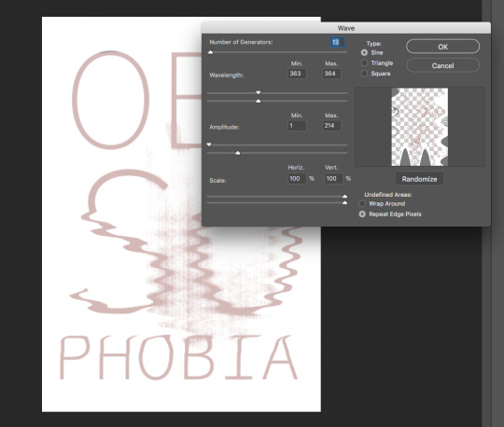Click the Wavelength maximum slider handle
The height and width of the screenshot is (427, 504).
pos(259,101)
